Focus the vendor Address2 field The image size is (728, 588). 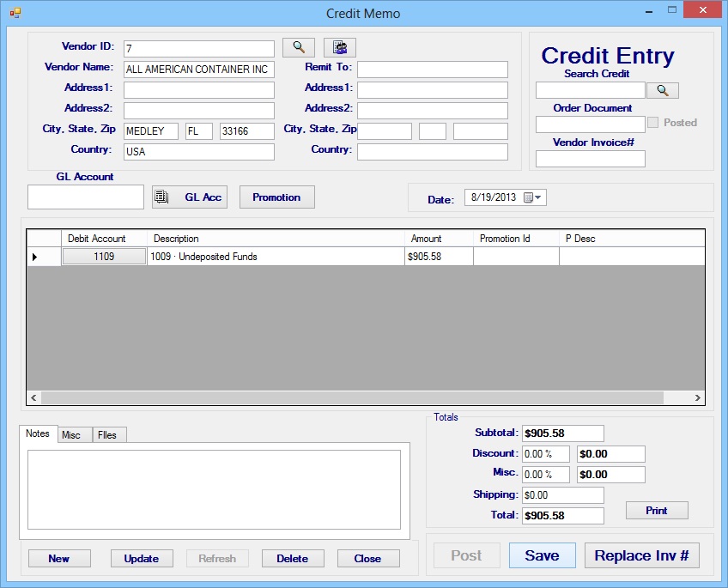pos(198,111)
